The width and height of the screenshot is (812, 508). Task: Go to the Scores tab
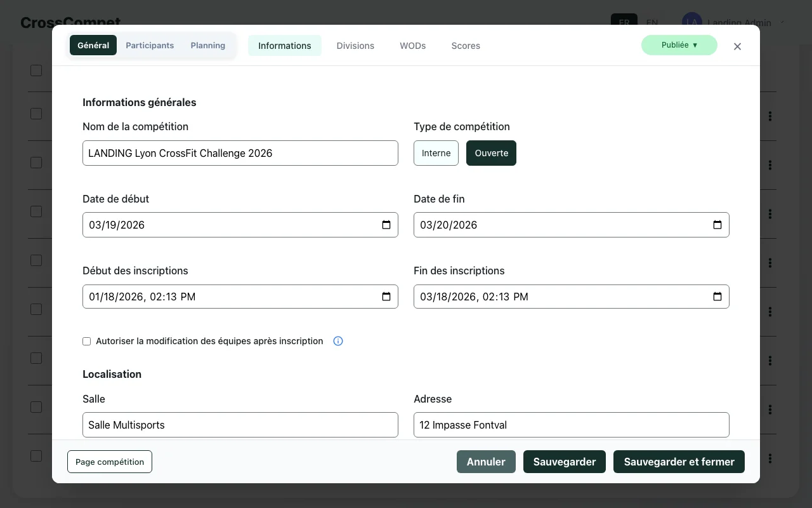tap(466, 46)
